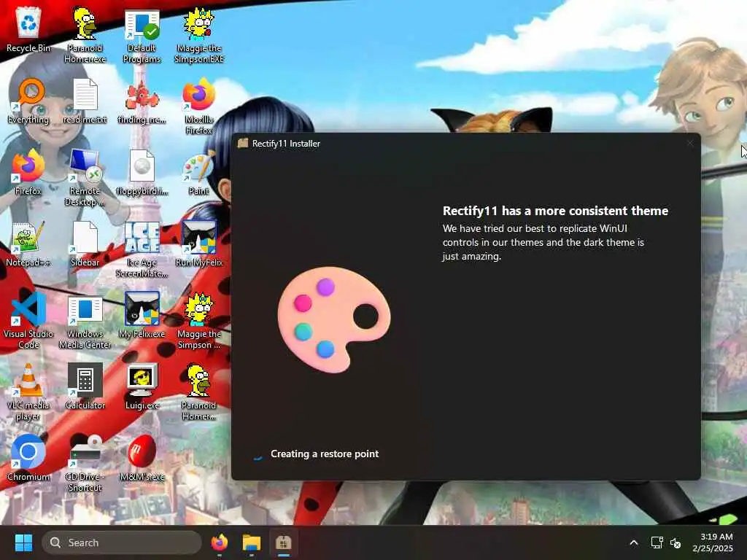747x560 pixels.
Task: Click the muted volume tray icon
Action: 676,542
